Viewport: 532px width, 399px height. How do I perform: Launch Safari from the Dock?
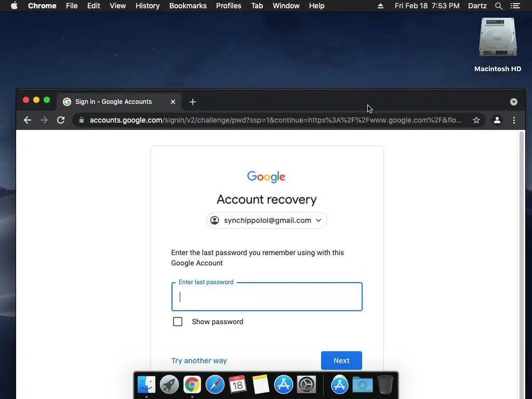click(215, 385)
